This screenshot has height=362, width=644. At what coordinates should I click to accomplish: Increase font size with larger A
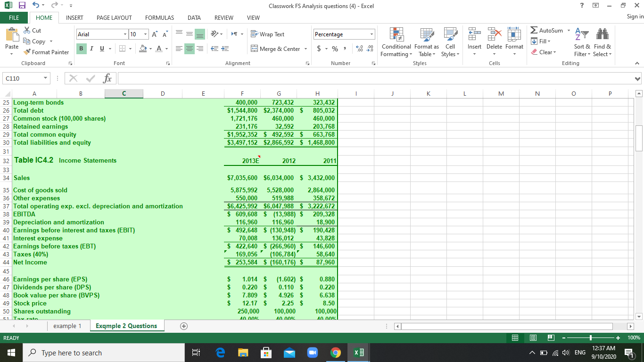(155, 34)
